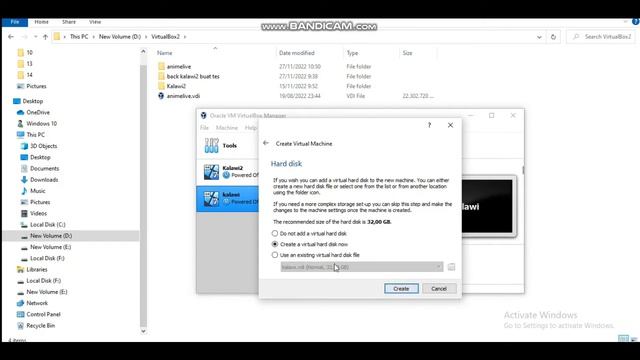Open the existing hard disk file dropdown
The height and width of the screenshot is (360, 640).
click(x=362, y=267)
